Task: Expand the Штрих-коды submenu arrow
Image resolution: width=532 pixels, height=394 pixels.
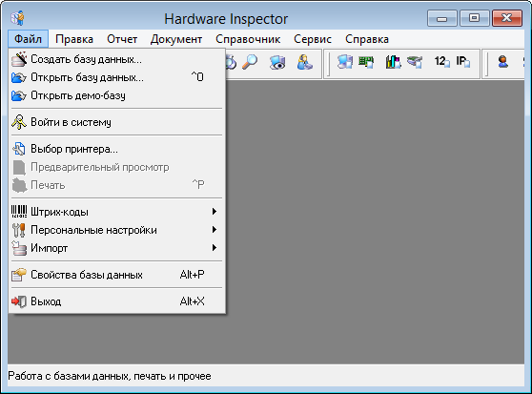Action: pyautogui.click(x=215, y=212)
